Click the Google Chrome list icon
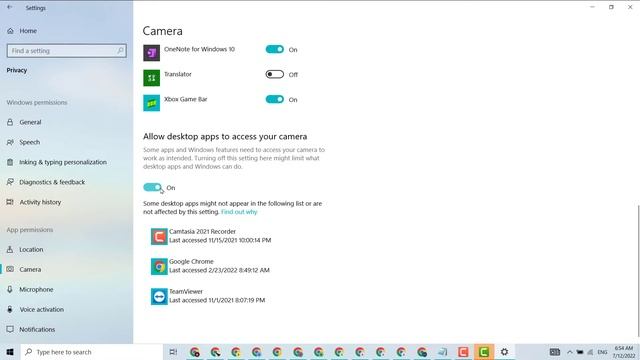Image resolution: width=640 pixels, height=360 pixels. coord(159,267)
